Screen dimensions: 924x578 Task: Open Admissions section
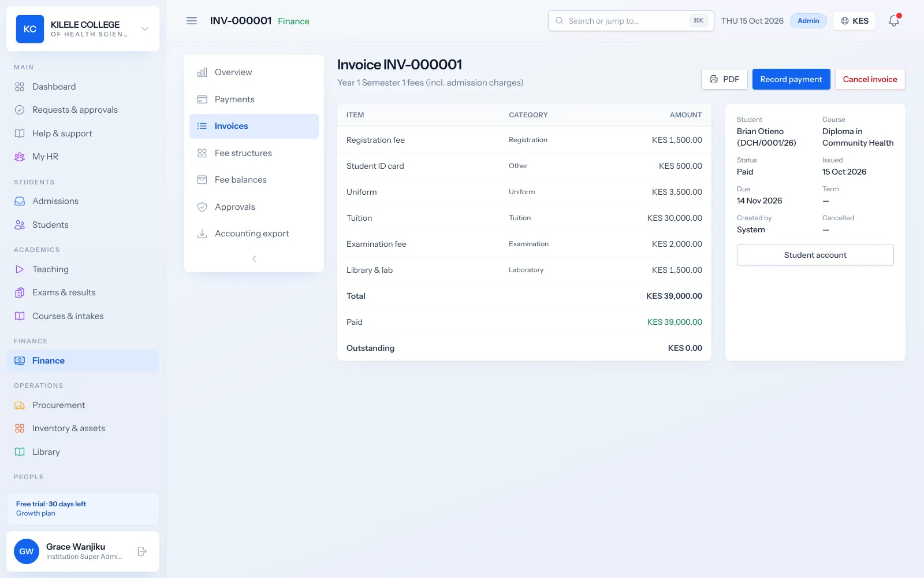(x=83, y=201)
